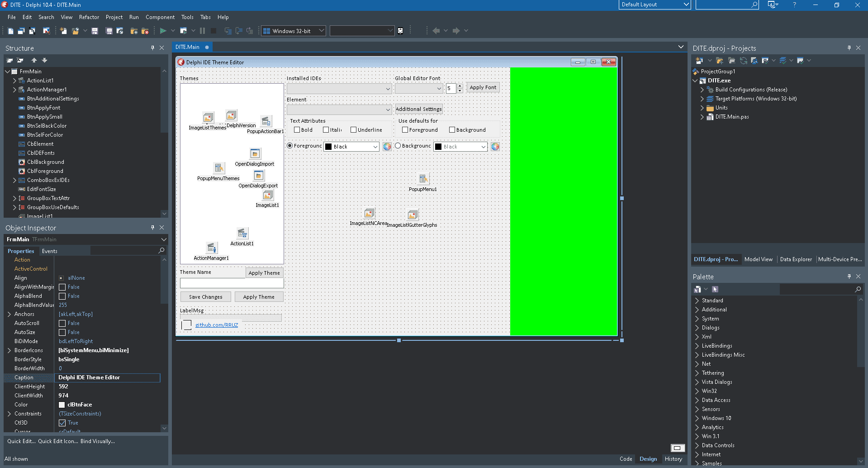Select the ActionManager1 component icon on form

(211, 248)
